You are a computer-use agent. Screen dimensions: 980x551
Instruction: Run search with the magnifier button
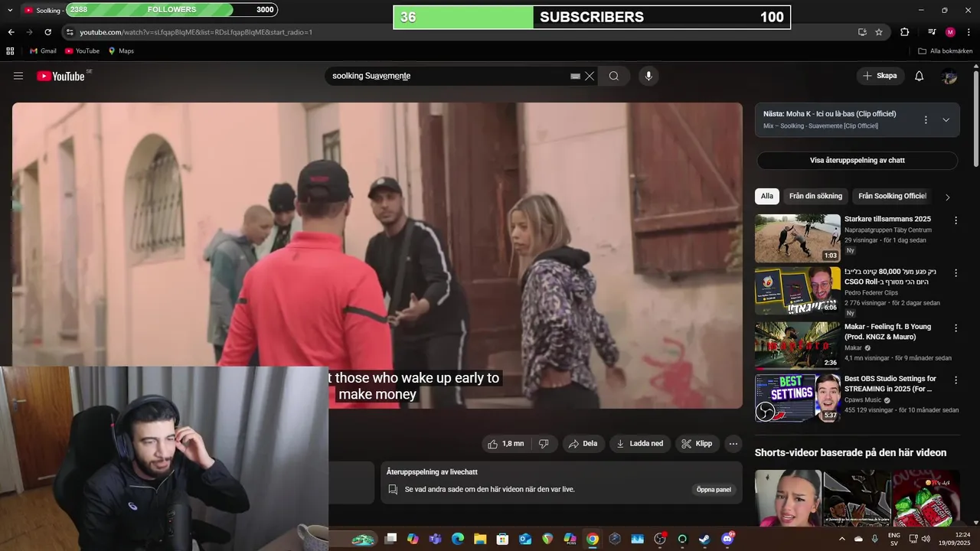614,76
